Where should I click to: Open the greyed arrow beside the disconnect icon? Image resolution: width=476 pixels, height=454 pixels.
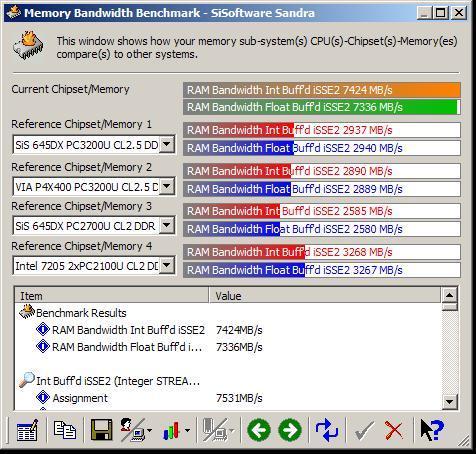(232, 430)
